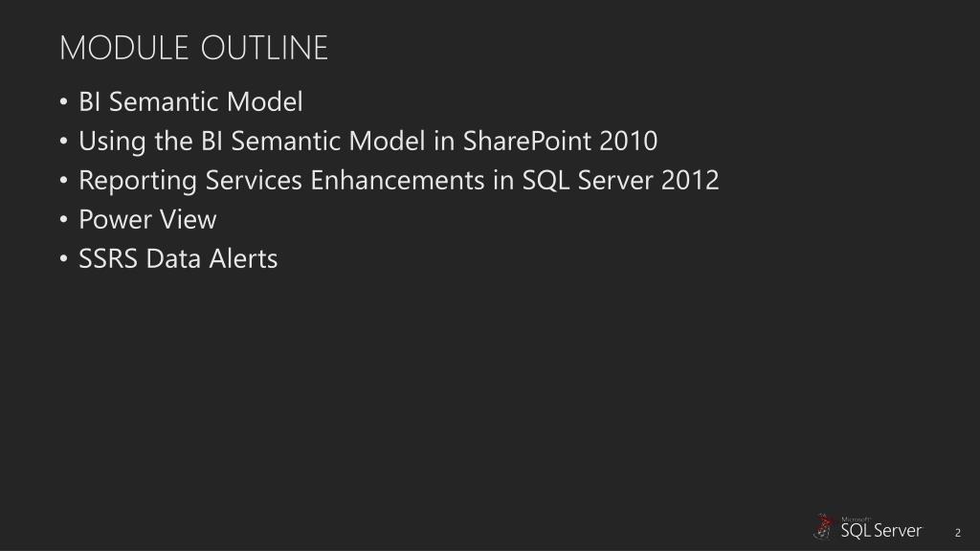Image resolution: width=980 pixels, height=551 pixels.
Task: Click the BI Semantic Model bullet text
Action: (190, 101)
